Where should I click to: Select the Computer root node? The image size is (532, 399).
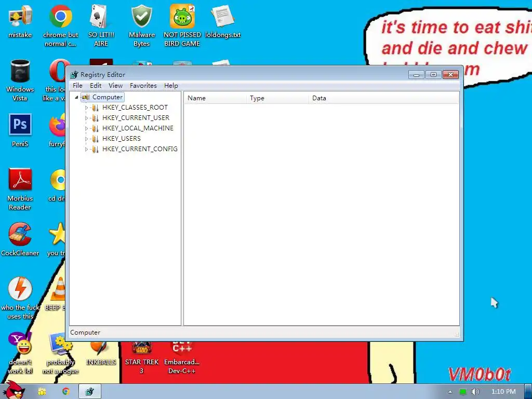tap(103, 97)
